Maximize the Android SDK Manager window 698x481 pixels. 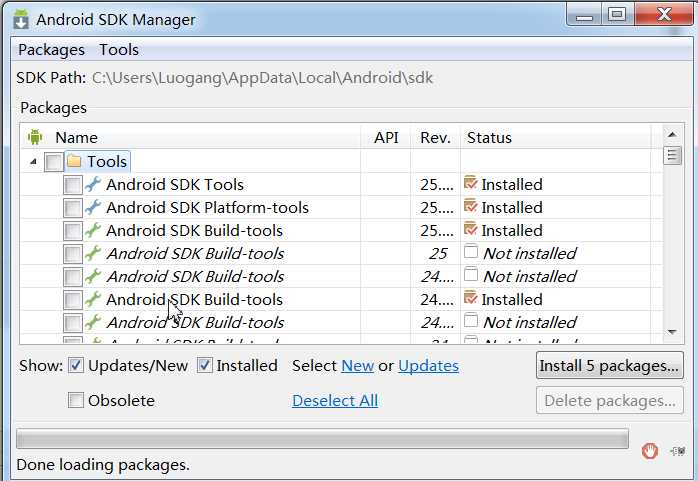coord(617,15)
